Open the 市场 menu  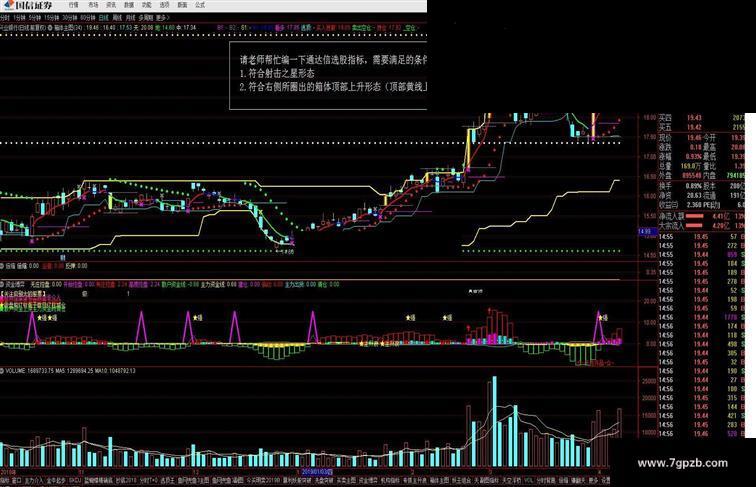[93, 5]
